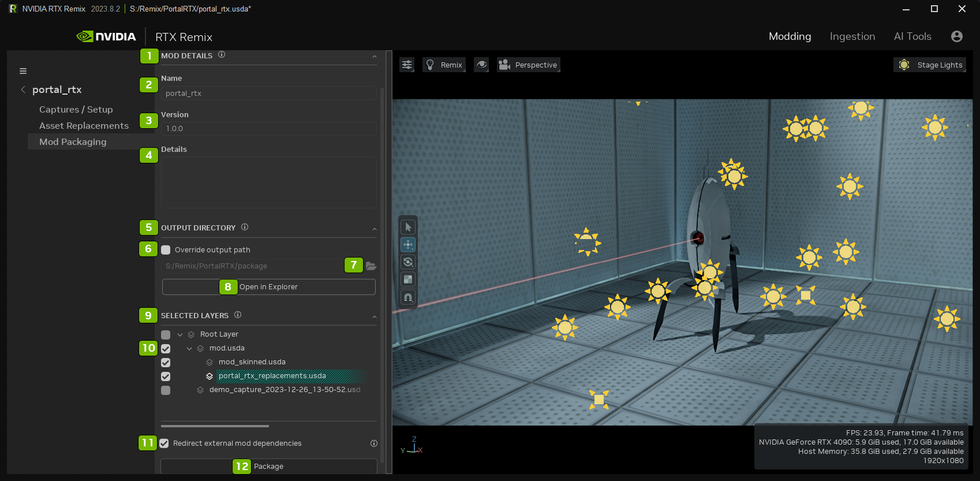
Task: Switch to the Ingestion tab
Action: point(852,36)
